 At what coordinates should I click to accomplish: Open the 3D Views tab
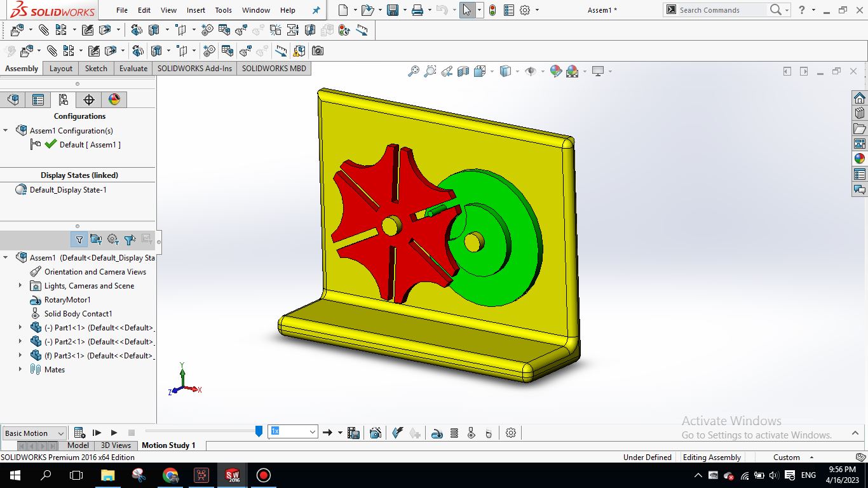click(116, 445)
